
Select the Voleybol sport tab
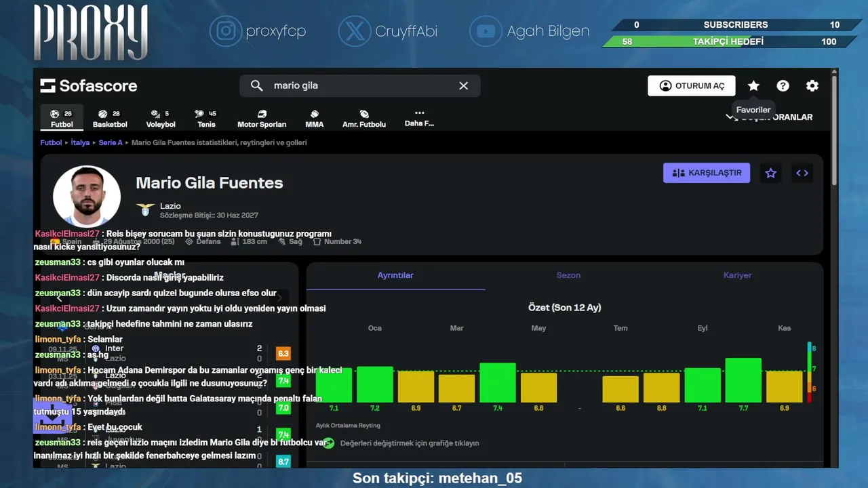pos(161,118)
